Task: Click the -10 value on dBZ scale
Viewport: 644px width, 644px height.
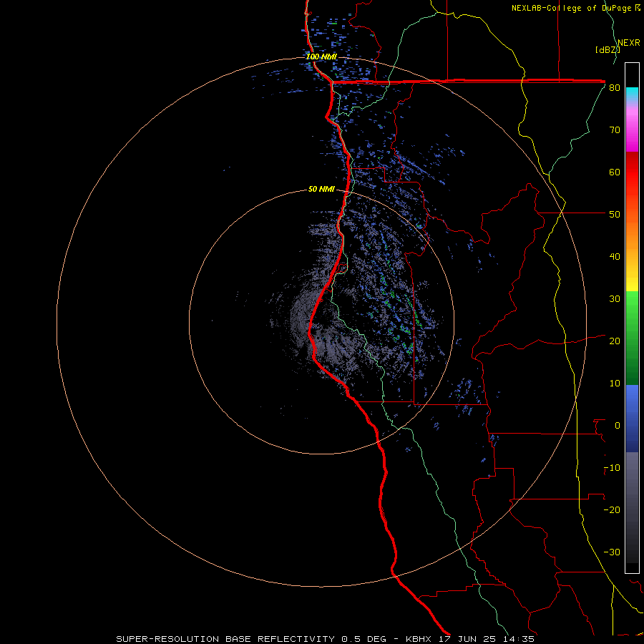Action: [x=612, y=468]
